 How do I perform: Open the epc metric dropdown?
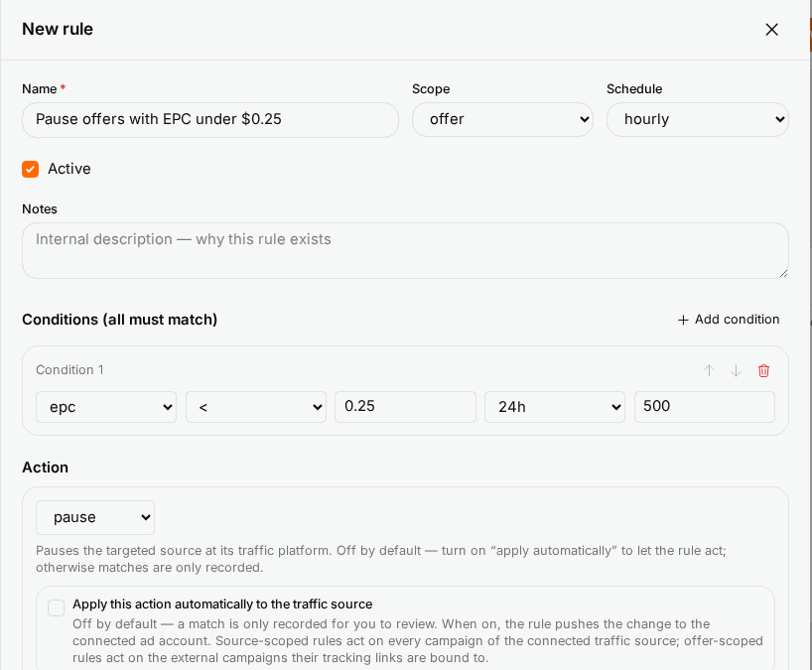[x=106, y=407]
